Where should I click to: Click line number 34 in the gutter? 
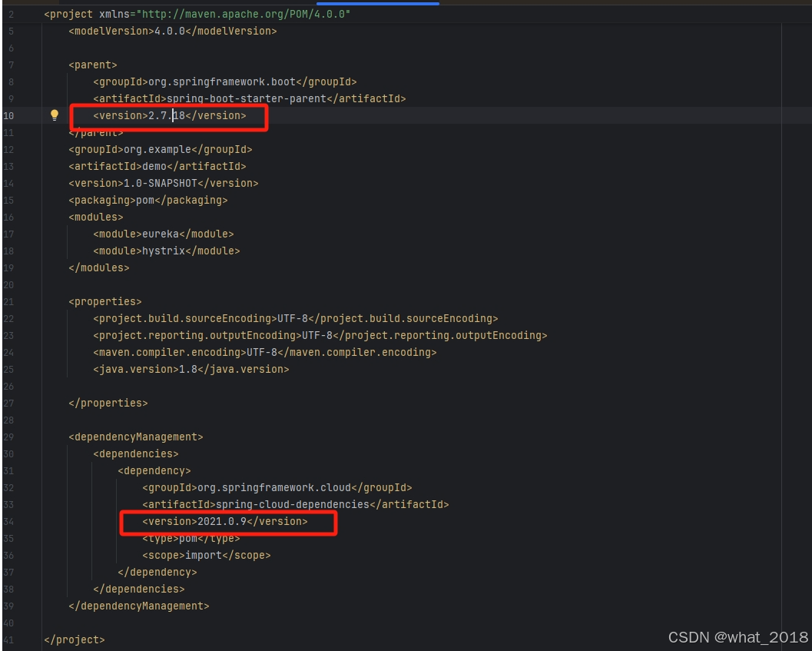coord(9,521)
